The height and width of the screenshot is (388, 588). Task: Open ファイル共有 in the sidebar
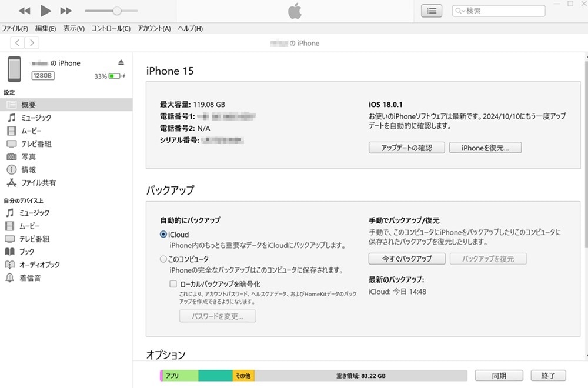coord(38,183)
